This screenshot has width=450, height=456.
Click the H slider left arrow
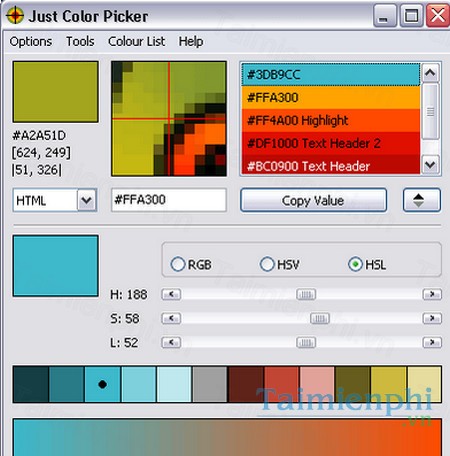[171, 294]
